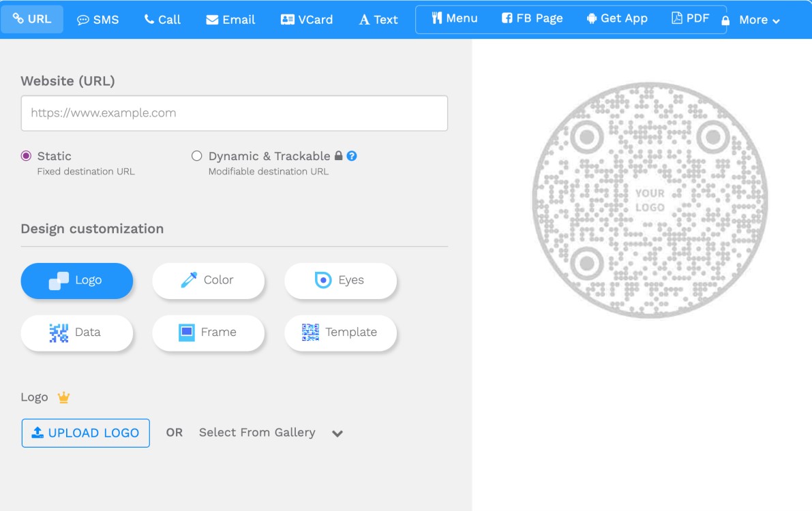Viewport: 812px width, 511px height.
Task: Click the lock icon next to Dynamic & Trackable
Action: pos(338,156)
